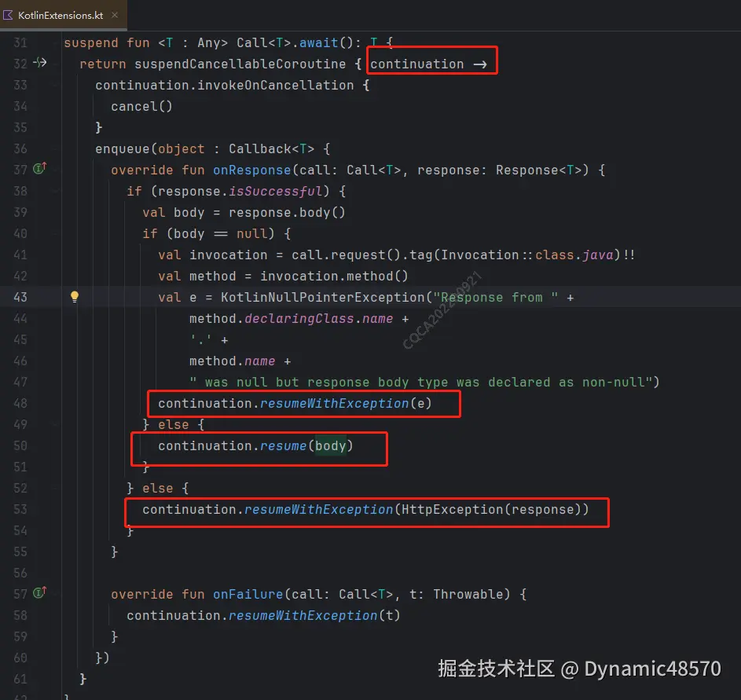Toggle a breakpoint on line number 34
Screen dimensions: 741x700
tap(20, 106)
